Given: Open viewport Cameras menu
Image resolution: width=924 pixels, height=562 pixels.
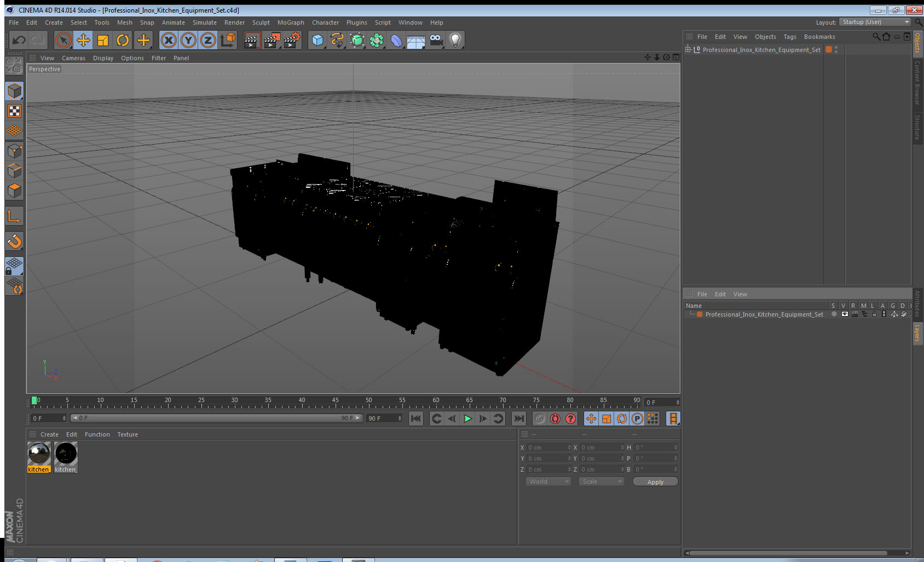Looking at the screenshot, I should (73, 58).
